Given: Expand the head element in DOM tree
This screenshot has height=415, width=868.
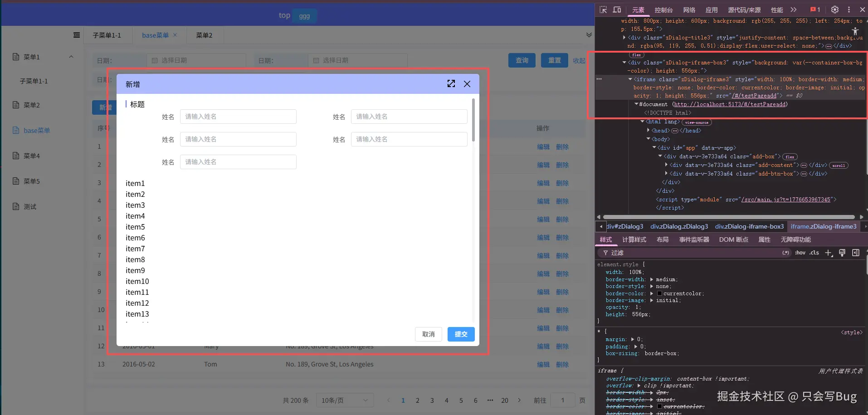Looking at the screenshot, I should [649, 131].
